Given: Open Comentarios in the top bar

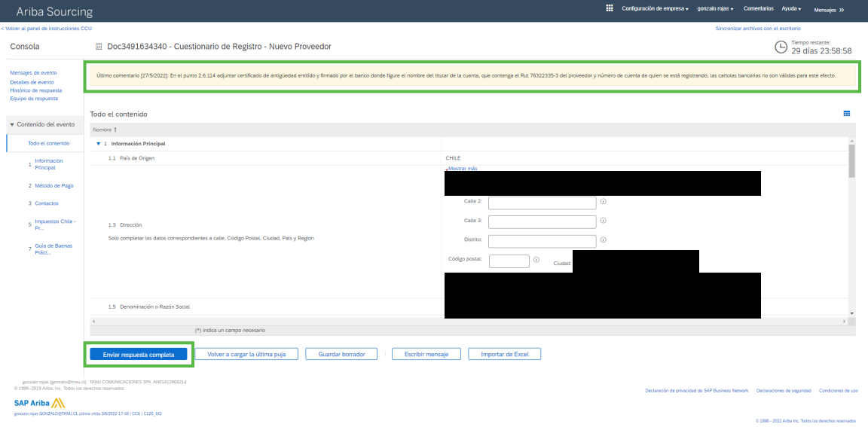Looking at the screenshot, I should tap(759, 9).
